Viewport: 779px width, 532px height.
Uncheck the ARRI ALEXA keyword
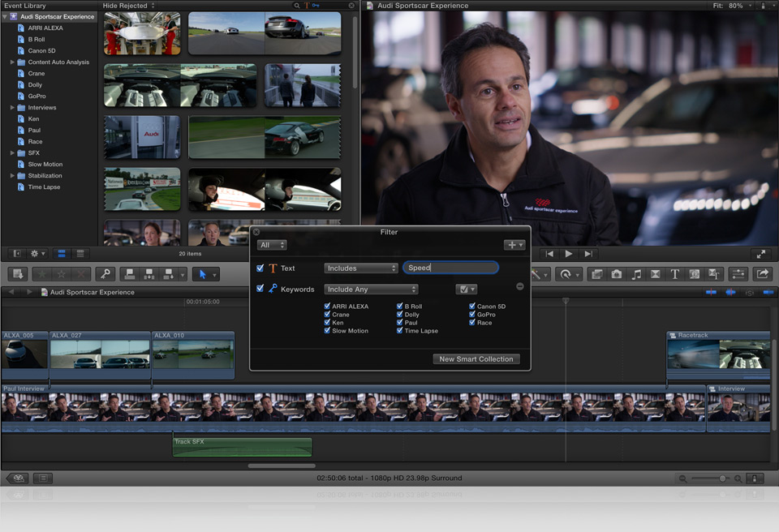(x=327, y=306)
